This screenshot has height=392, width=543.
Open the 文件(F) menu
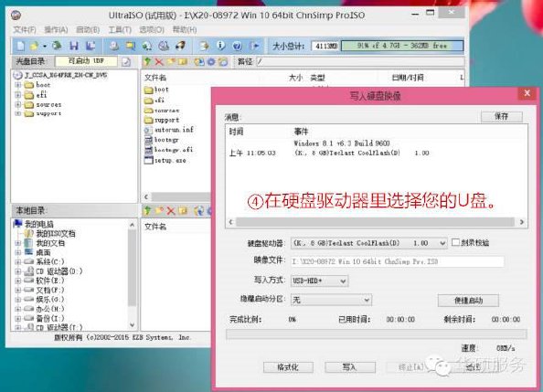25,30
